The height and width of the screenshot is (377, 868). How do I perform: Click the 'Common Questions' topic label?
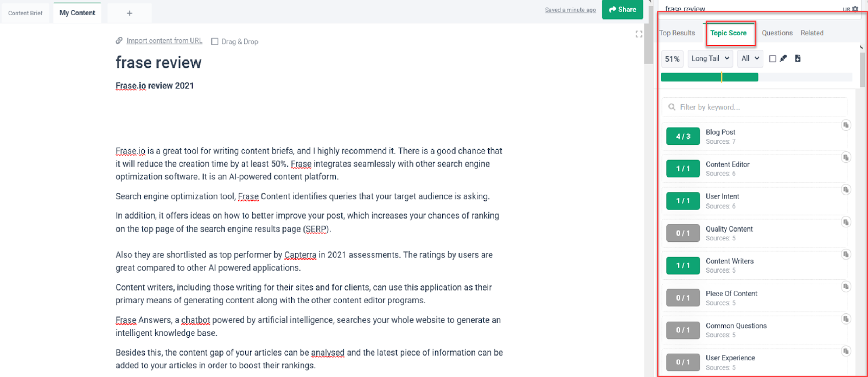(736, 325)
